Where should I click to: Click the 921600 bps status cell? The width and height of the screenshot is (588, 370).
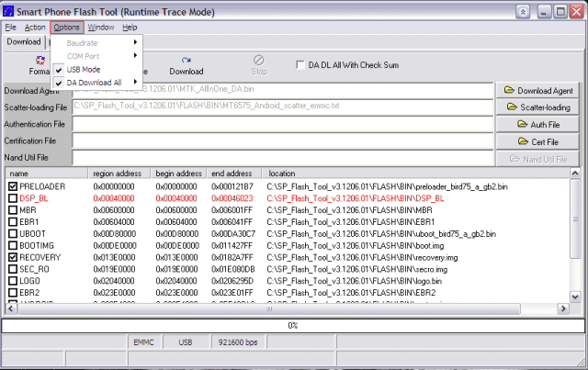tap(238, 342)
